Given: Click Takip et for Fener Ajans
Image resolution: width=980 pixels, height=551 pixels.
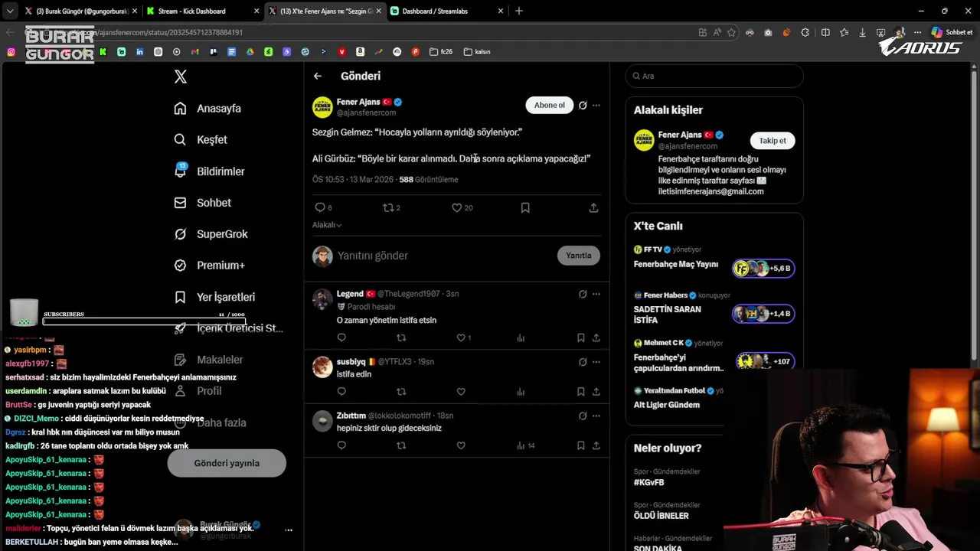Looking at the screenshot, I should (x=773, y=141).
